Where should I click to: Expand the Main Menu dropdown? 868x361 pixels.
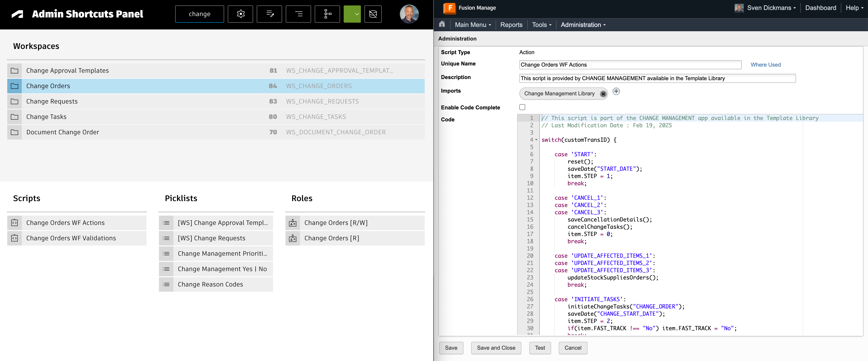tap(472, 25)
